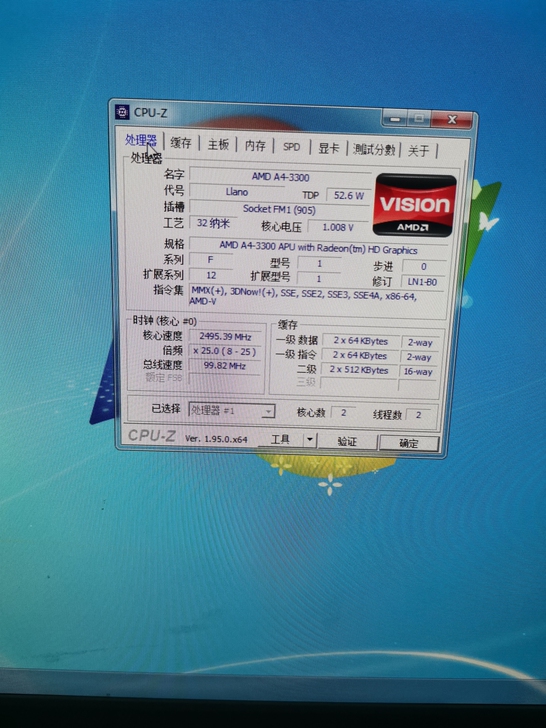Click the 工具 tools button
Screen dimensions: 546x728
(280, 439)
